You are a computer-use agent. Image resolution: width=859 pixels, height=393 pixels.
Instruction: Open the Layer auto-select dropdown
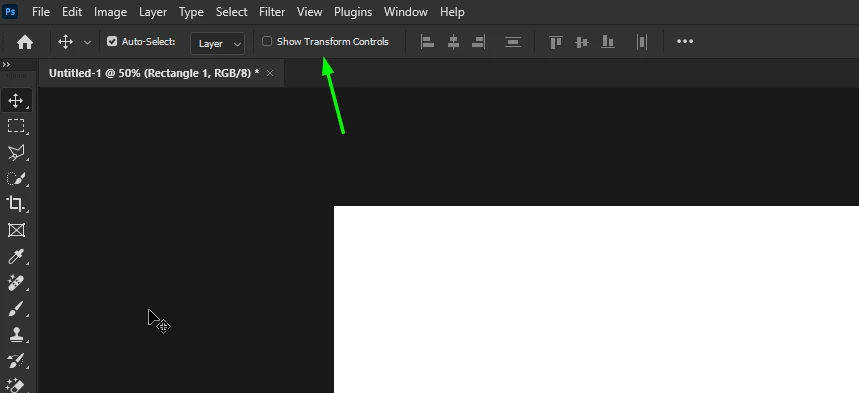pos(217,43)
